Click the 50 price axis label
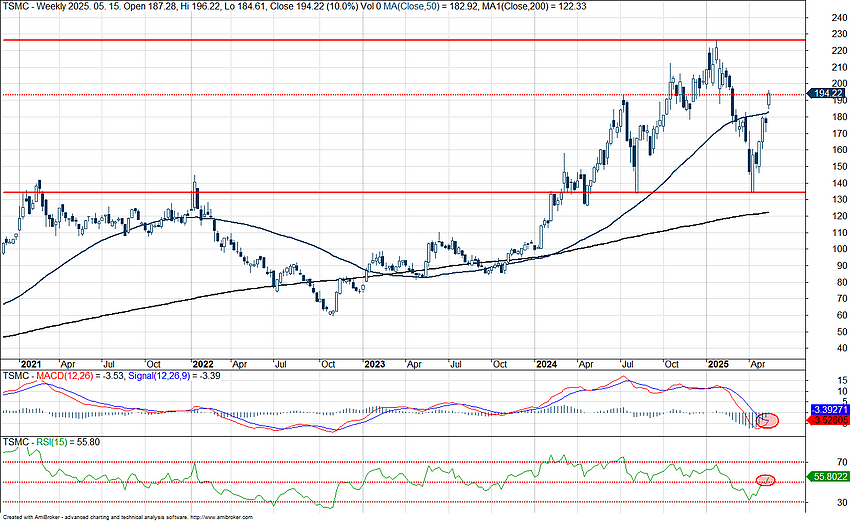Image resolution: width=850 pixels, height=521 pixels. (x=842, y=332)
